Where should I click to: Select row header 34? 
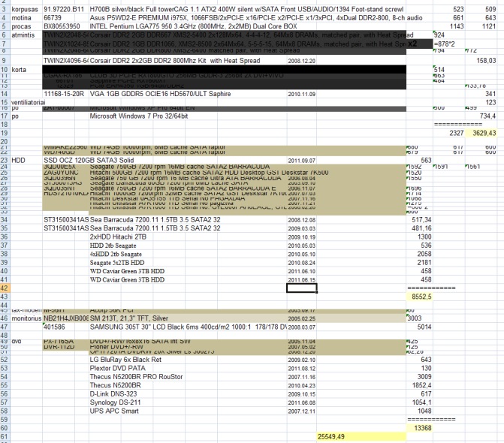[x=5, y=220]
